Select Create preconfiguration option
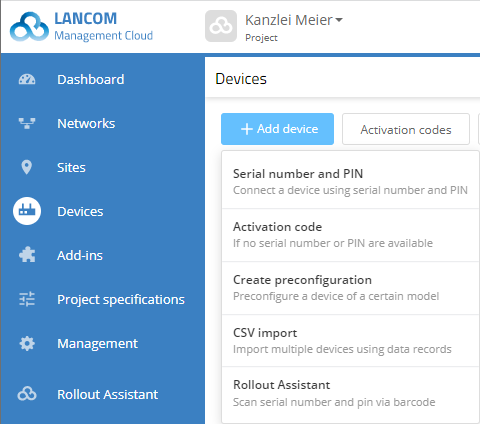This screenshot has height=424, width=480. point(350,288)
